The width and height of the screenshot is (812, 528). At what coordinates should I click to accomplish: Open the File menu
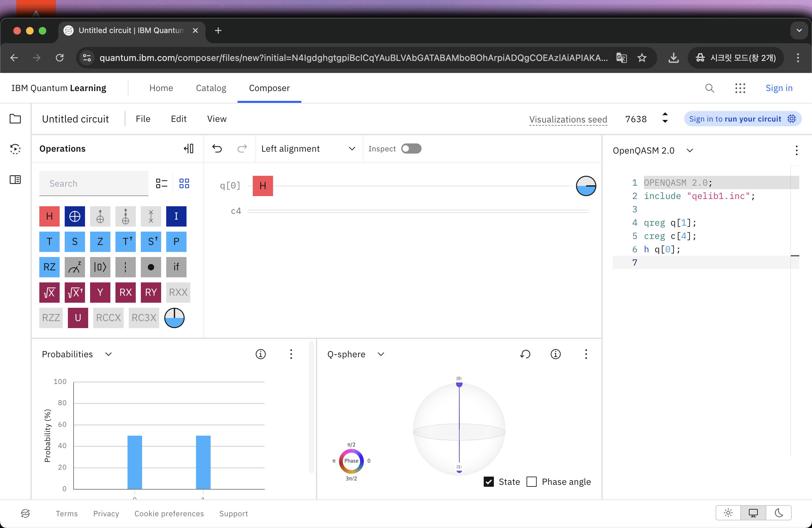(x=143, y=119)
